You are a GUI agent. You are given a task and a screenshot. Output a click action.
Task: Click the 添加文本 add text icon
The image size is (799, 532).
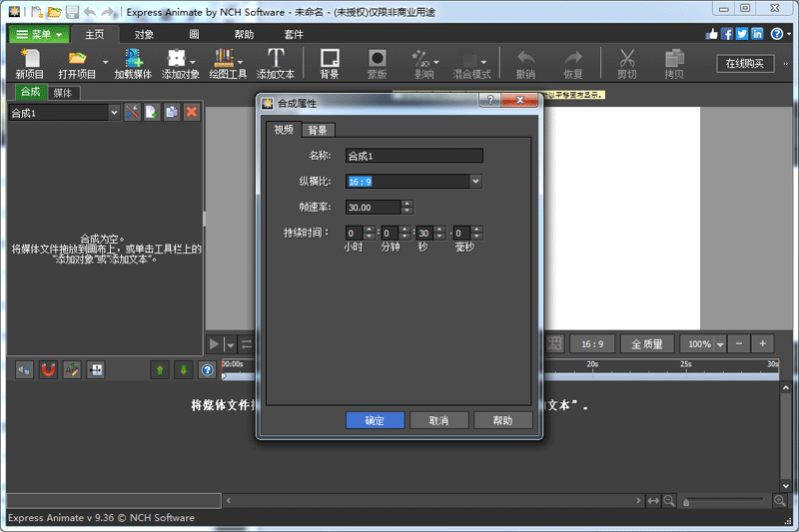(x=276, y=58)
